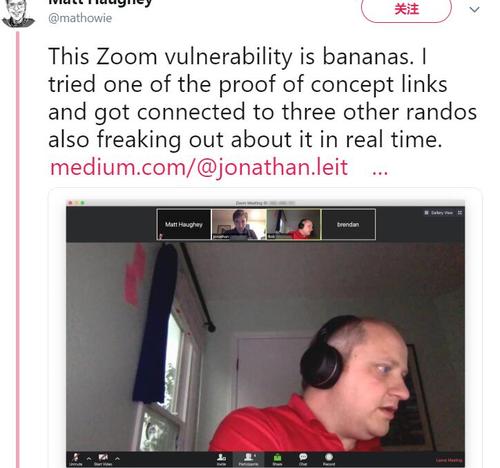Select the jonathan video thumbnail
The width and height of the screenshot is (500, 468).
click(239, 224)
